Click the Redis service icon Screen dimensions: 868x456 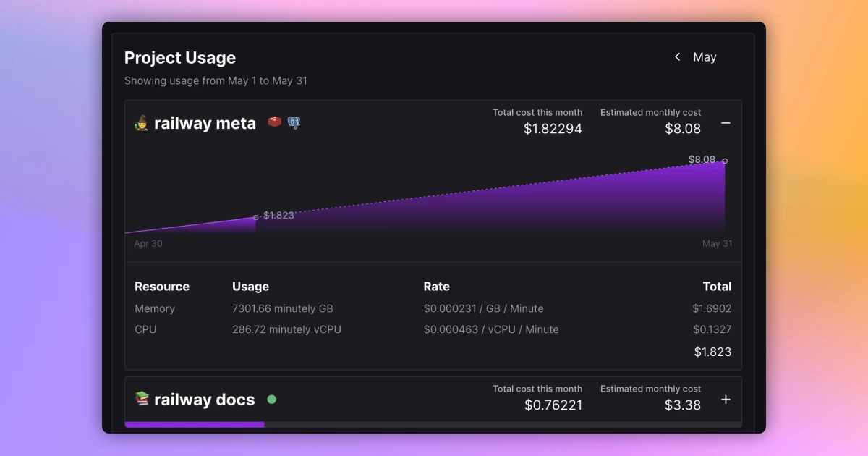(x=275, y=122)
